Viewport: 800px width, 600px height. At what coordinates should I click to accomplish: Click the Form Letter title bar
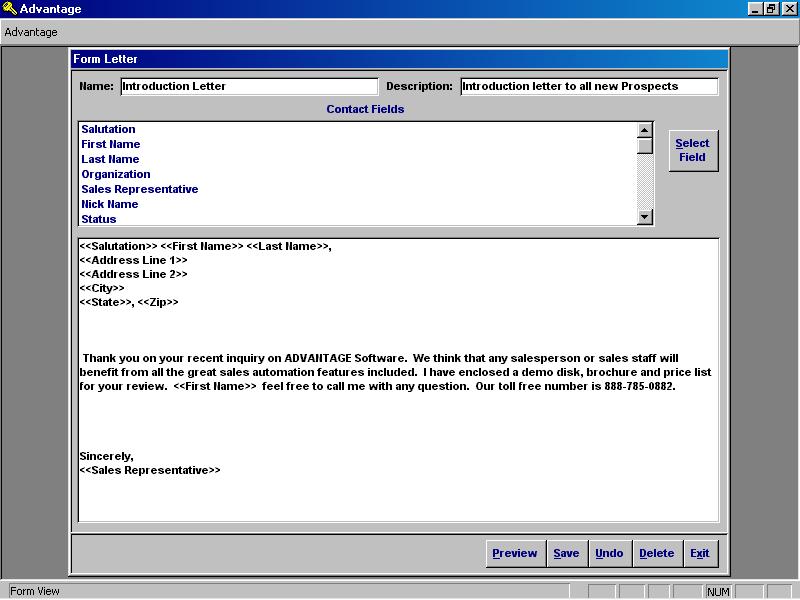coord(399,59)
